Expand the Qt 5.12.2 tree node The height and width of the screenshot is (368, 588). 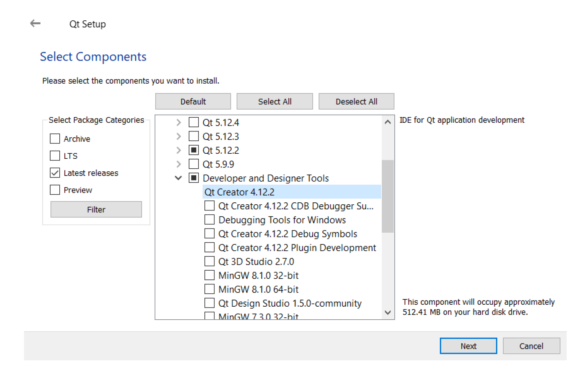178,150
